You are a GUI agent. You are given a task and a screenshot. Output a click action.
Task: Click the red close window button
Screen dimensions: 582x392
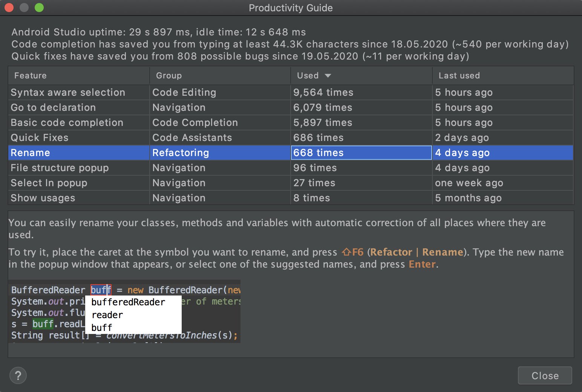(x=9, y=8)
